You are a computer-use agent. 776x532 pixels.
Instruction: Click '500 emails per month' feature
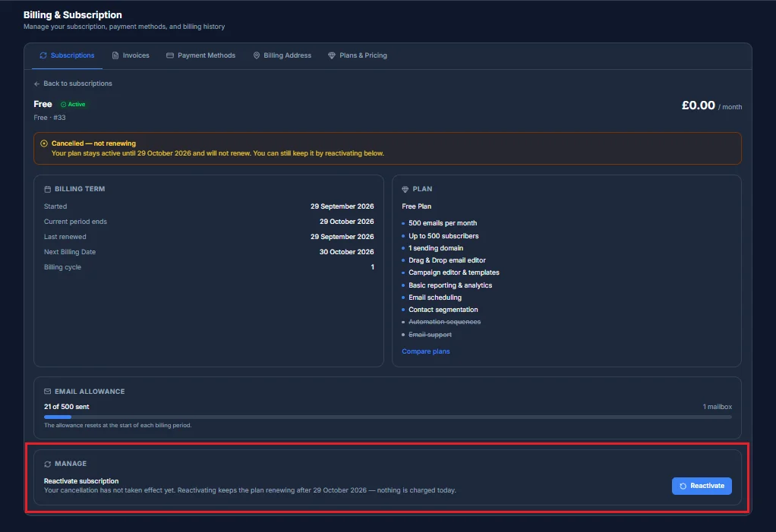click(443, 223)
